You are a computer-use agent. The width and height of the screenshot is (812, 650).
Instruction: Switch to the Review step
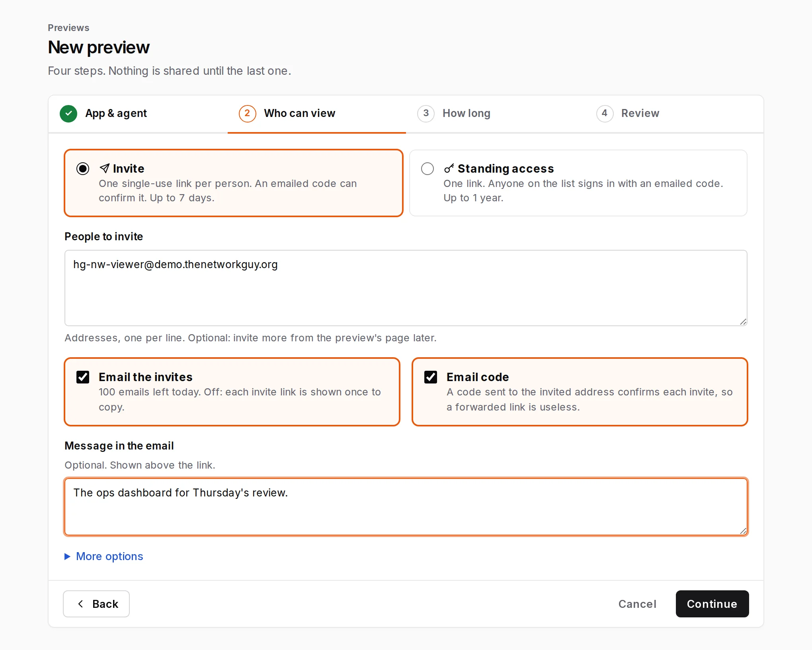(x=674, y=114)
